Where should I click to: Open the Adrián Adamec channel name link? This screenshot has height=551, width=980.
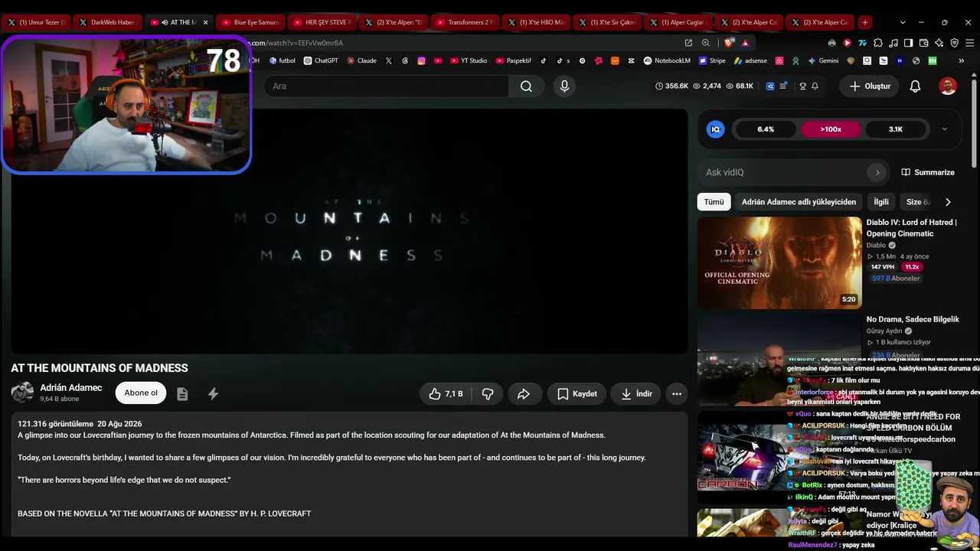click(71, 387)
